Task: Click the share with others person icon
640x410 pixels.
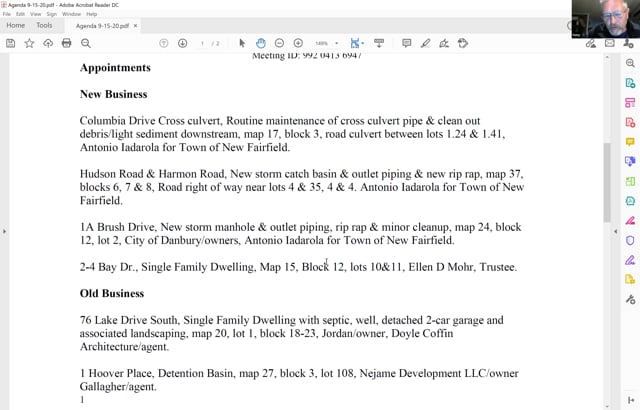Action: (629, 43)
